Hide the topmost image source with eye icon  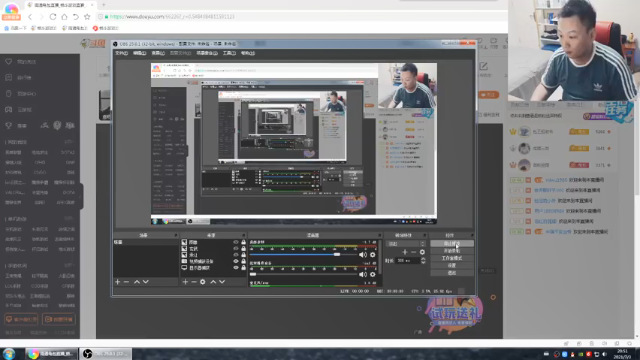tap(236, 242)
